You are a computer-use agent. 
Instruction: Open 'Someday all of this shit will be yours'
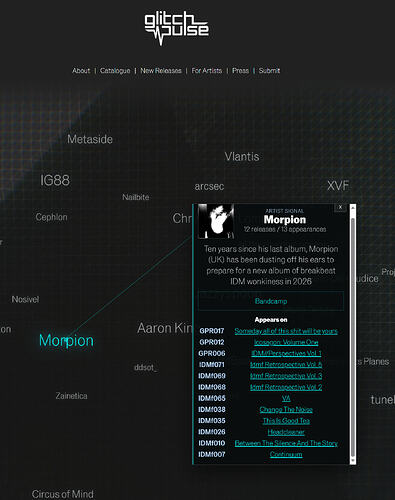(286, 331)
